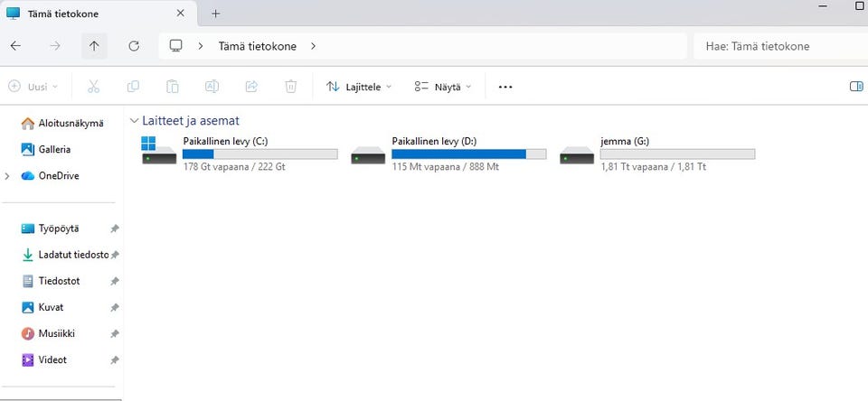Click the Rename icon in toolbar
This screenshot has width=868, height=401.
(212, 87)
